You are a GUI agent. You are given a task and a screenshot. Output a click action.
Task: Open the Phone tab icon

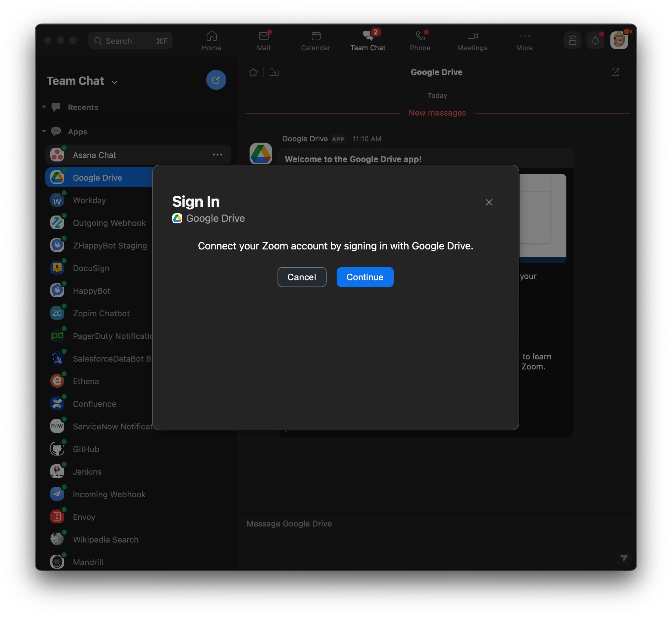pyautogui.click(x=420, y=36)
